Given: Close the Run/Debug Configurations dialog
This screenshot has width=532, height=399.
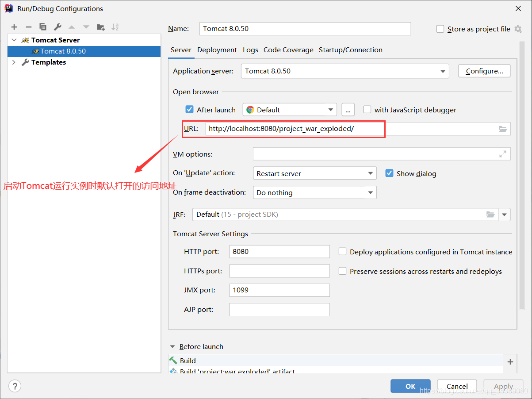Looking at the screenshot, I should (518, 8).
